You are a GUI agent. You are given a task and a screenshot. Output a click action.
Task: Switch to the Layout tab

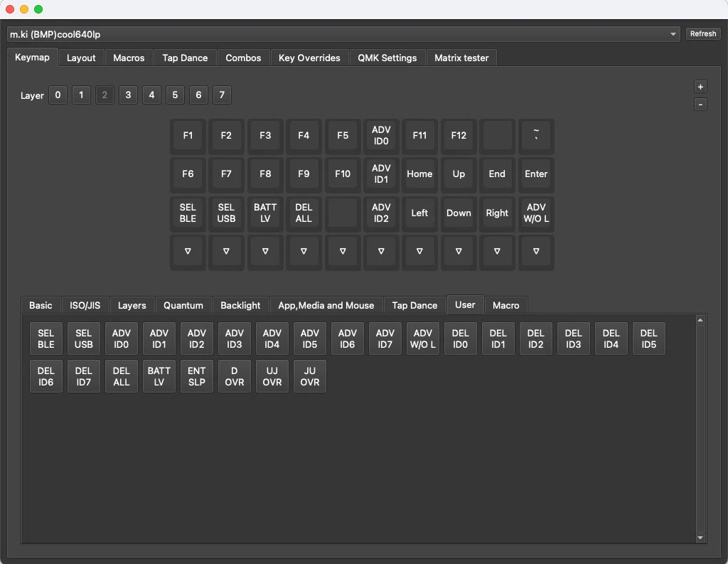pyautogui.click(x=81, y=58)
